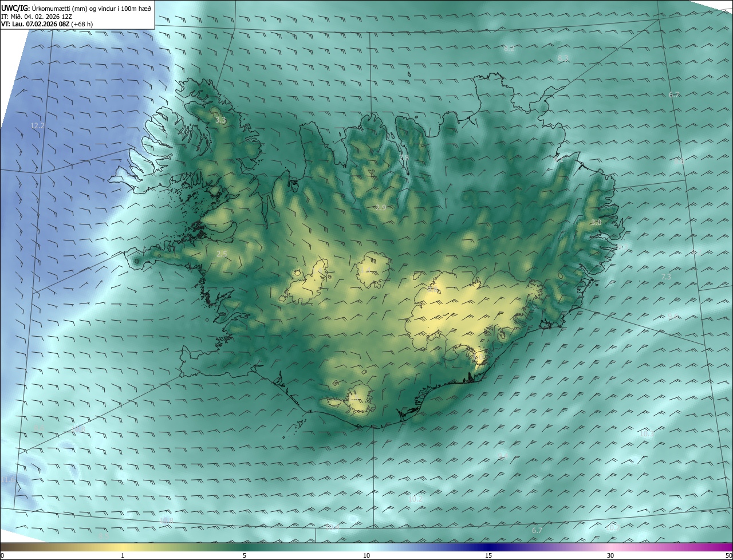The image size is (733, 560).
Task: Click the title text 'Úrkomumætti (mm) og vindur i 100m hæð'
Action: 90,8
